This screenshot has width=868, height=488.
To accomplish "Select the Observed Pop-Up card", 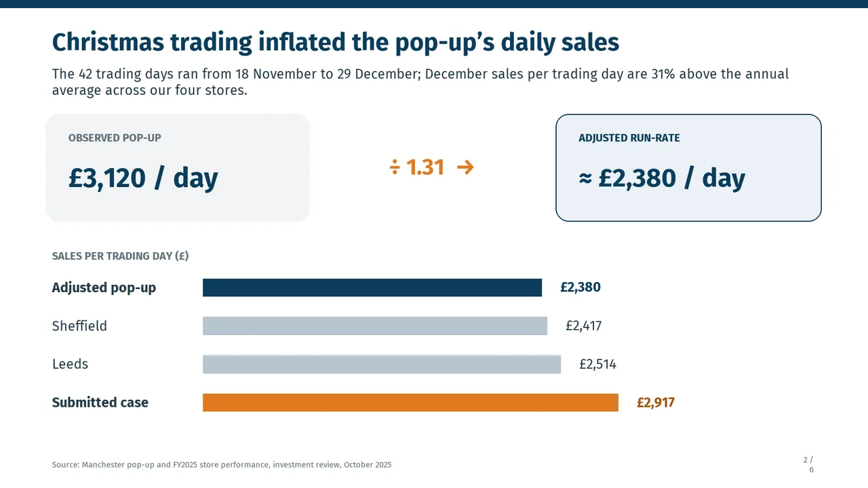I will [x=178, y=167].
